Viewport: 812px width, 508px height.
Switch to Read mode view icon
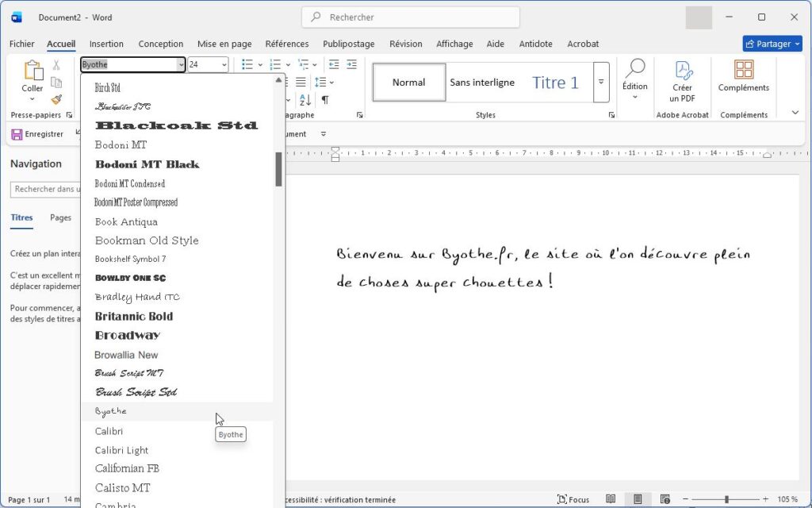coord(611,499)
